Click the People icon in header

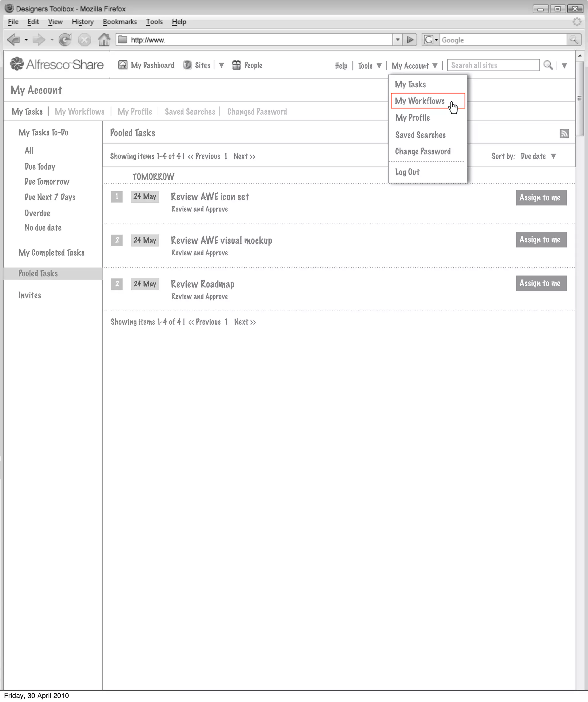(236, 65)
